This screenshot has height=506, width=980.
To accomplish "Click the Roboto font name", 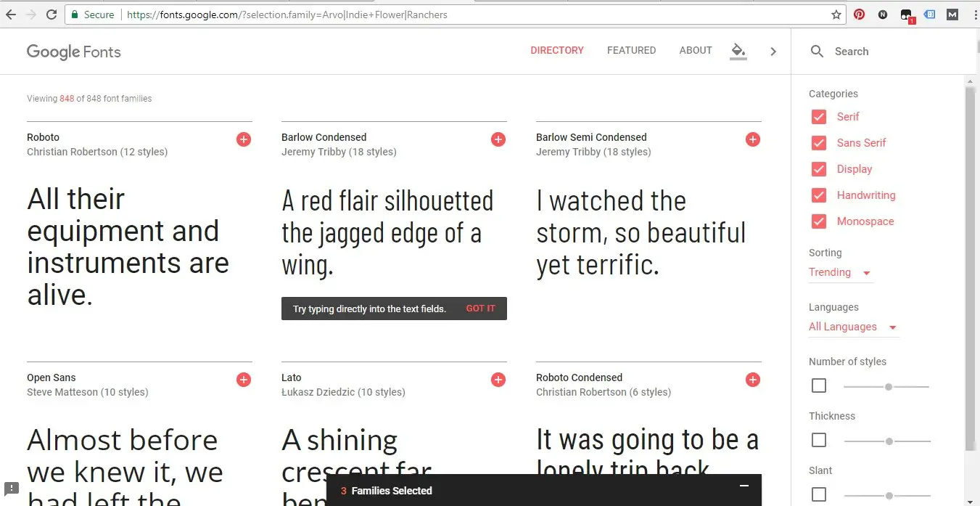I will point(43,137).
